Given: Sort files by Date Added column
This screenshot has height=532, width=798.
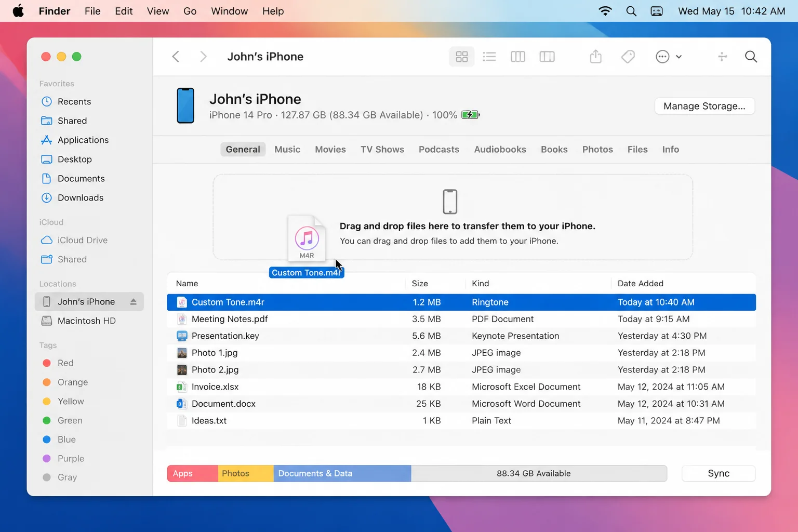Looking at the screenshot, I should point(641,284).
